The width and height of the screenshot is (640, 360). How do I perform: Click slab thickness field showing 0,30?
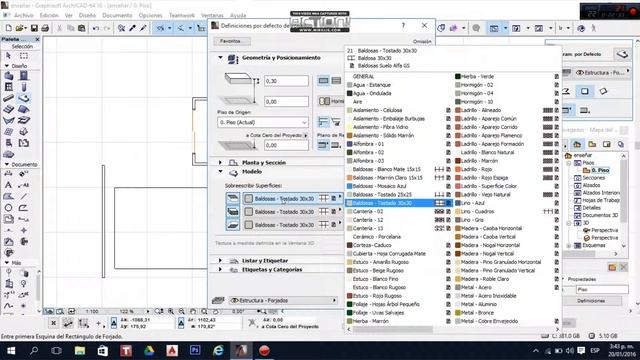(286, 81)
